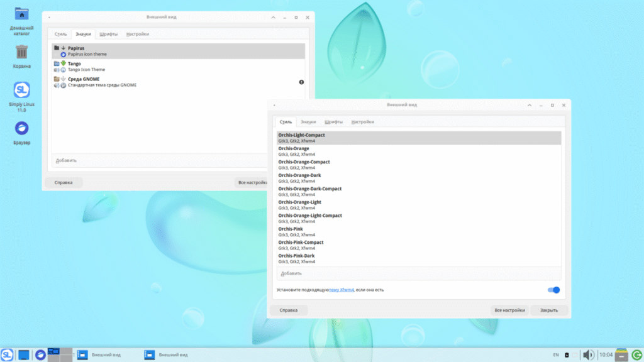Disable the Xfwm4 theme matching toggle
This screenshot has width=644, height=362.
click(552, 290)
